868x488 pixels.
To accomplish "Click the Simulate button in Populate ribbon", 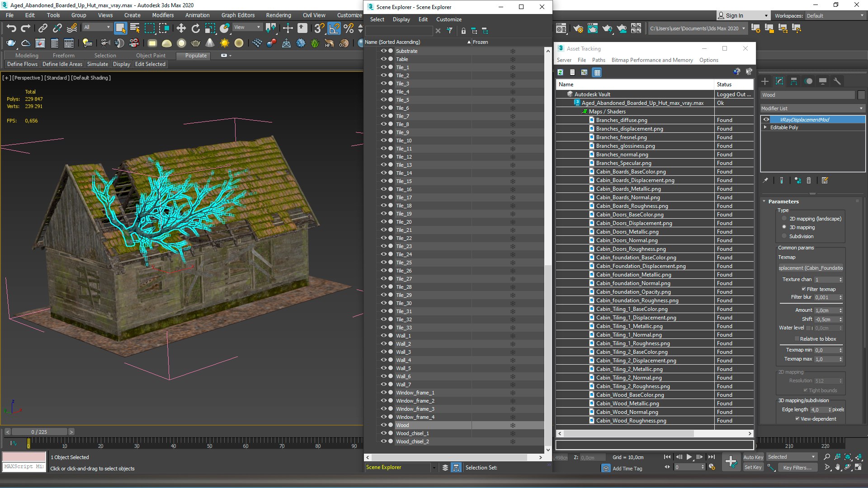I will click(98, 64).
